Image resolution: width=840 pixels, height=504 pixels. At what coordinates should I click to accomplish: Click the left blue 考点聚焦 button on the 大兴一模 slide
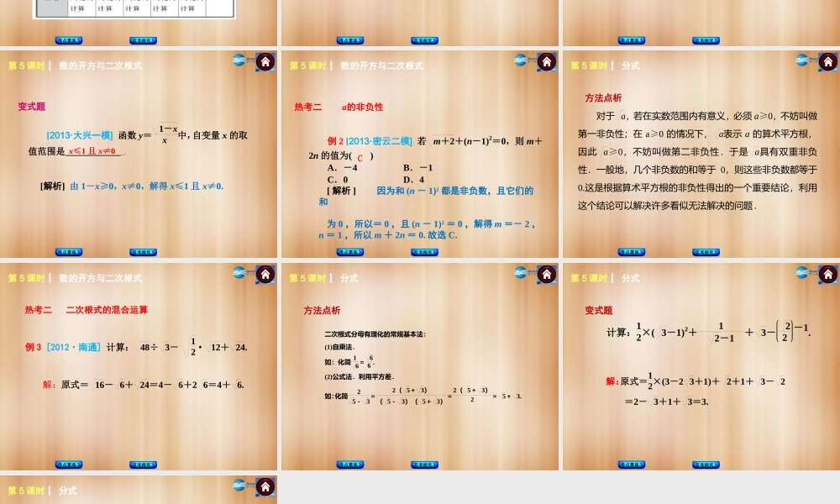tap(69, 252)
